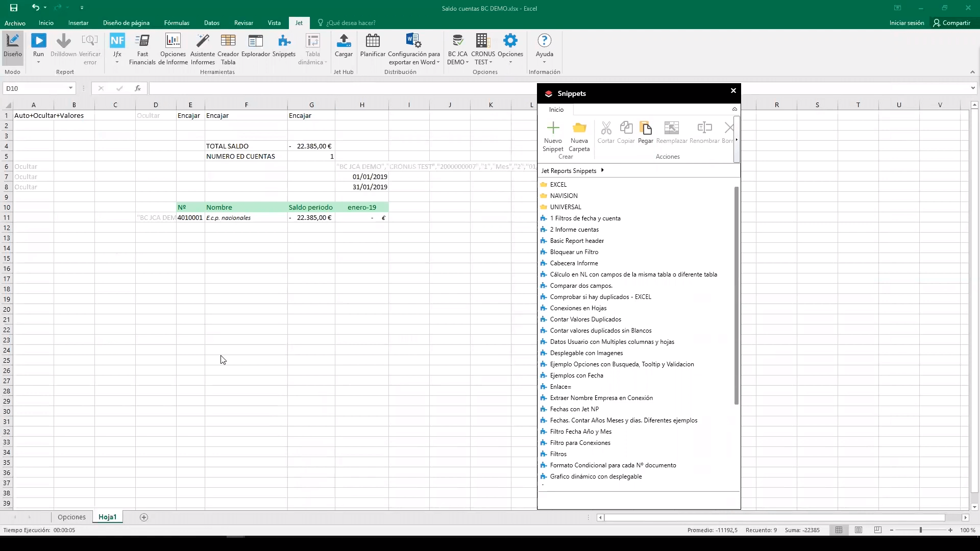Switch to Normal view in status bar
980x551 pixels.
839,530
